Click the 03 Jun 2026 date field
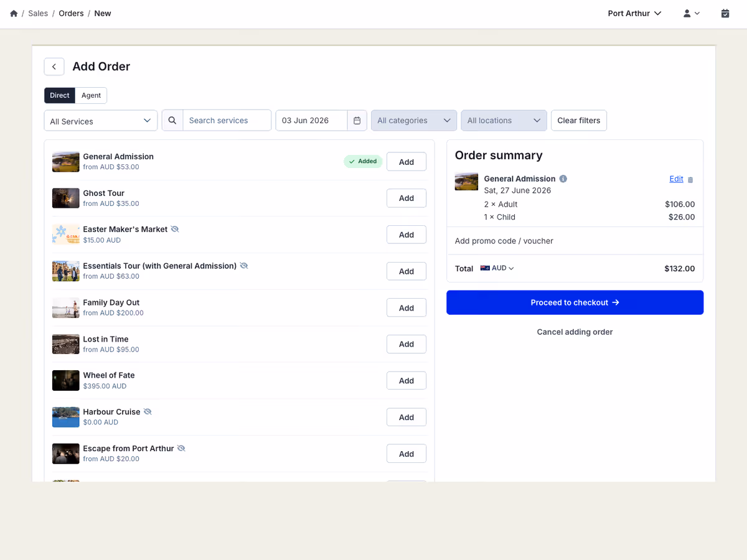 point(311,120)
